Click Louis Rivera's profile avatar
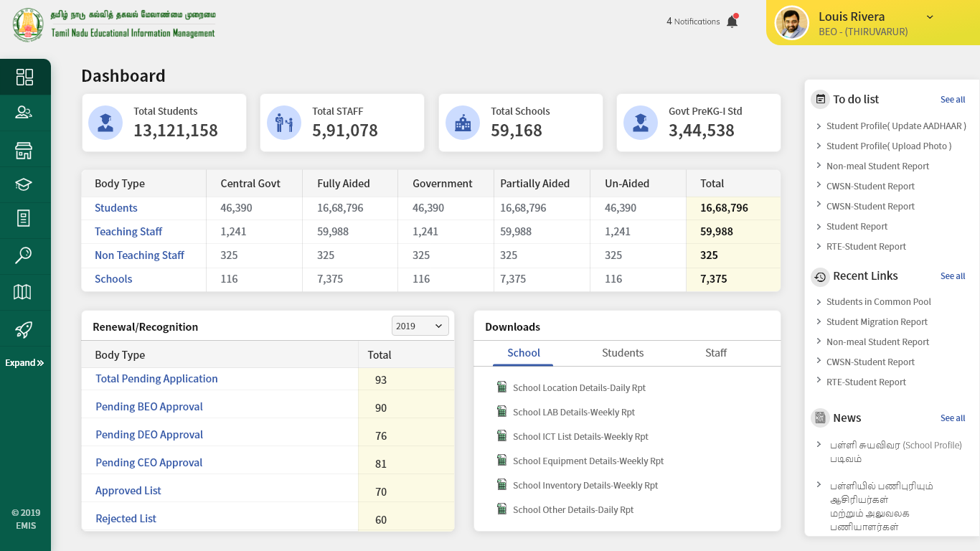 coord(792,24)
